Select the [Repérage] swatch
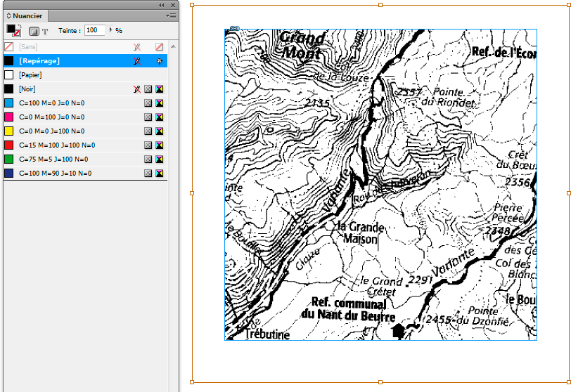 tap(86, 60)
